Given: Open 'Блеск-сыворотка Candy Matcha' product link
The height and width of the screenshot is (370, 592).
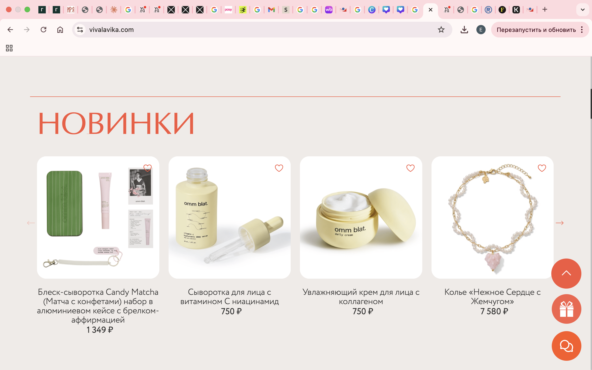Looking at the screenshot, I should point(98,306).
